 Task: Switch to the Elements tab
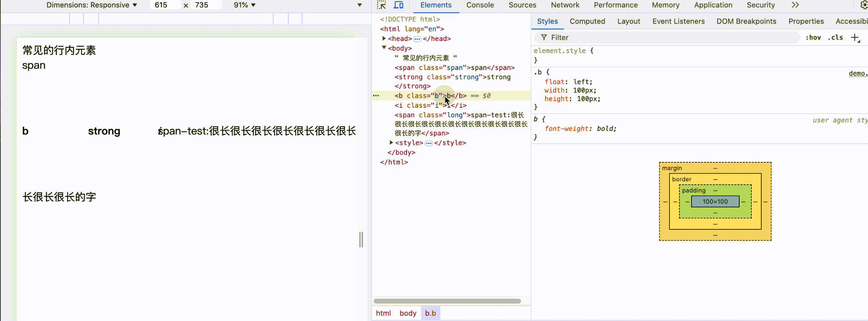(436, 5)
